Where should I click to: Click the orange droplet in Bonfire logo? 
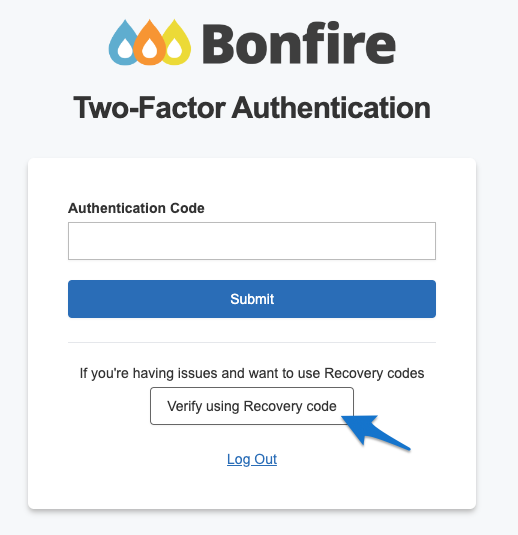[149, 42]
